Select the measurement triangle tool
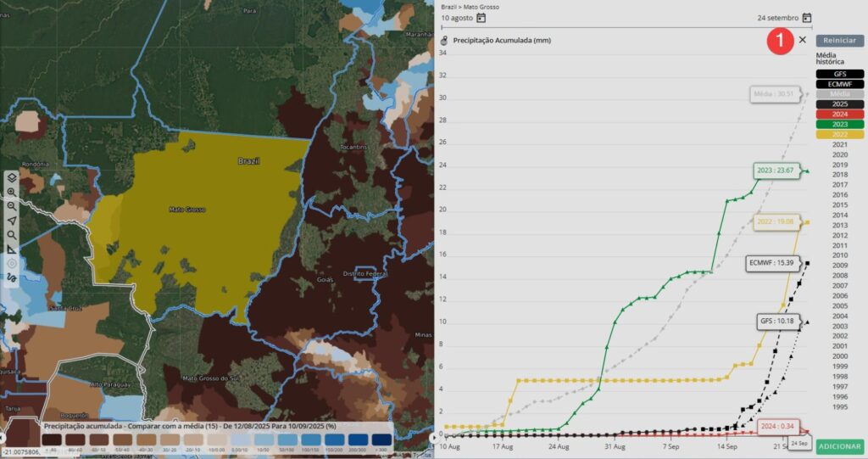 (x=11, y=249)
